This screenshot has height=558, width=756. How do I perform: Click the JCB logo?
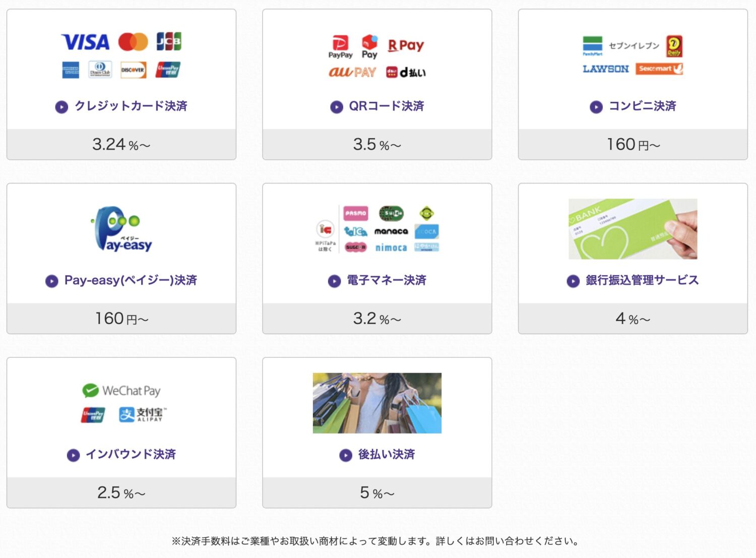click(169, 41)
